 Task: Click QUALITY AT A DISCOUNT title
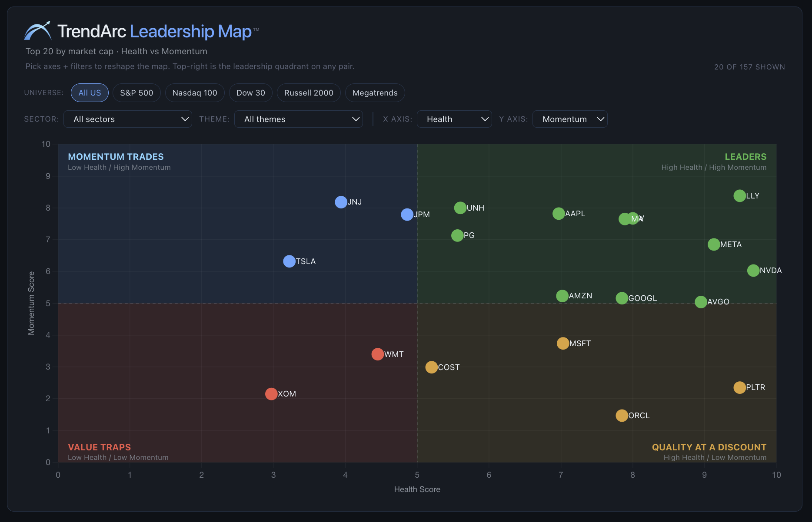[709, 447]
